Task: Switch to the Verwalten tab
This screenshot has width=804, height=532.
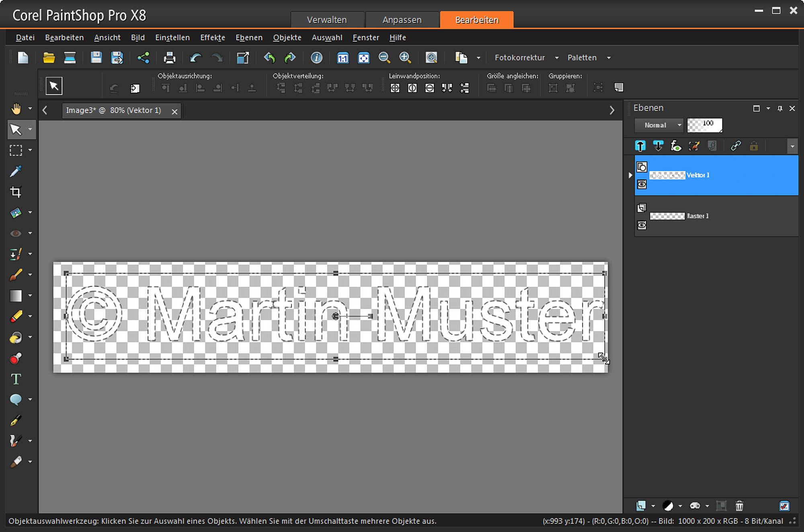Action: (327, 20)
